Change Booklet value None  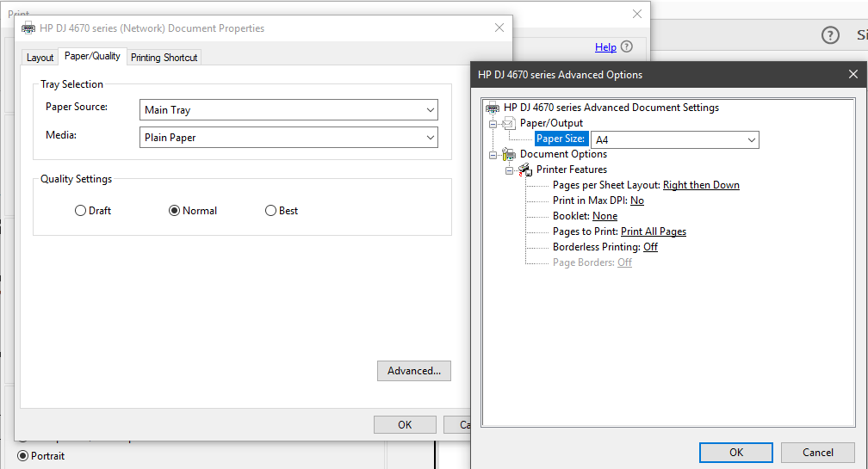tap(604, 216)
